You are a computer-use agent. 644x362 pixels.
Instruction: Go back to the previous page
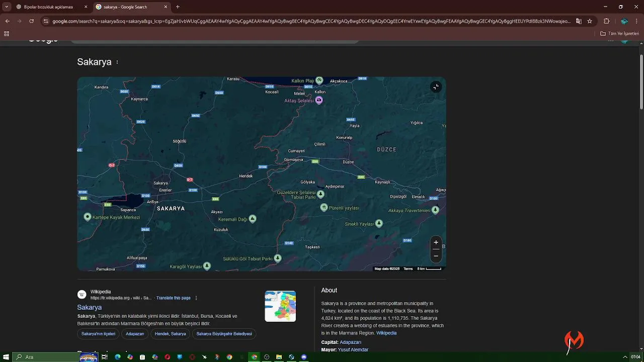pyautogui.click(x=7, y=21)
